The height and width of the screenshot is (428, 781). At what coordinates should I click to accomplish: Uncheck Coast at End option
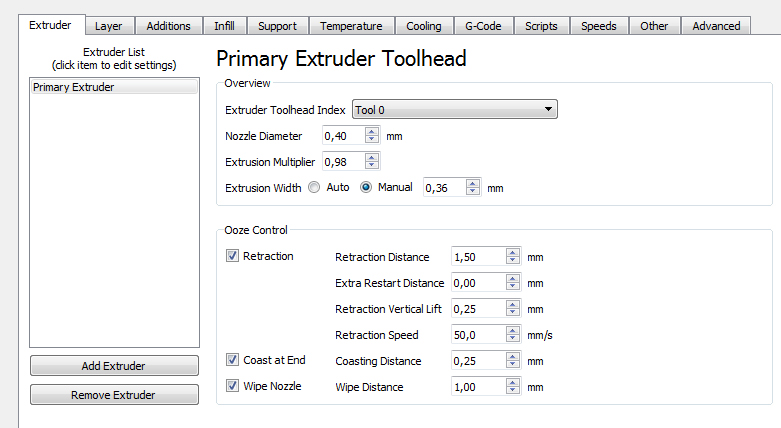click(x=232, y=360)
